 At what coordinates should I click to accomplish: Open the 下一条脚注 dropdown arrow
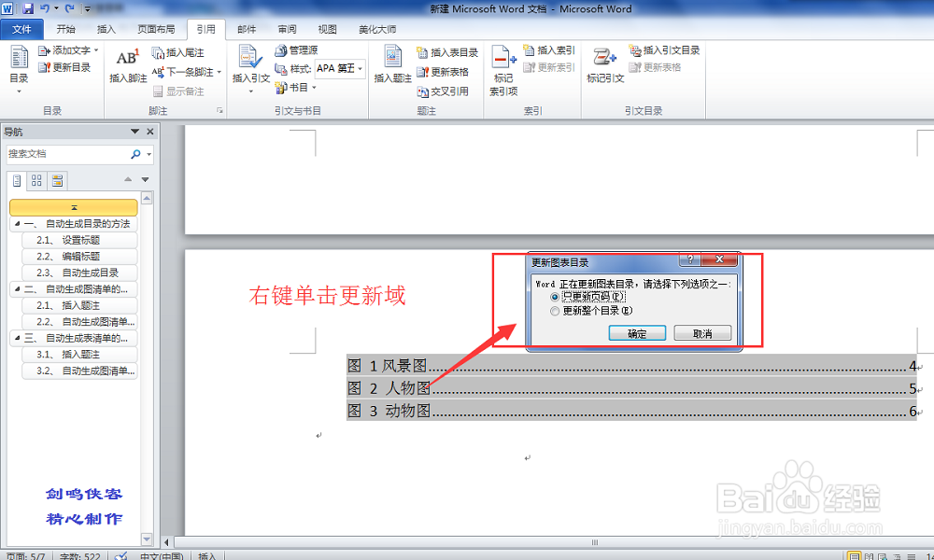point(219,72)
